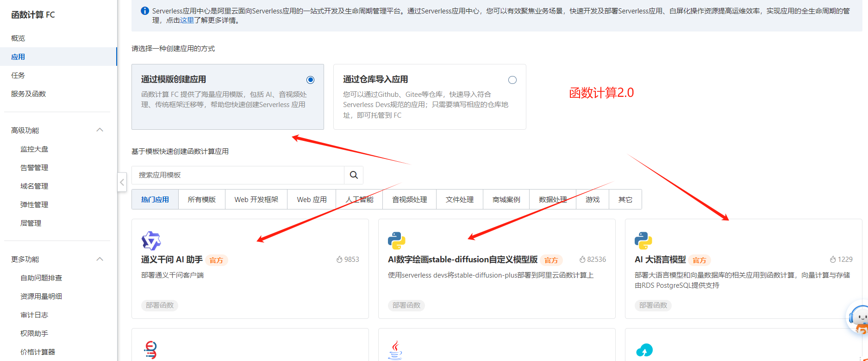Click the 这里 link in the banner

[x=187, y=20]
